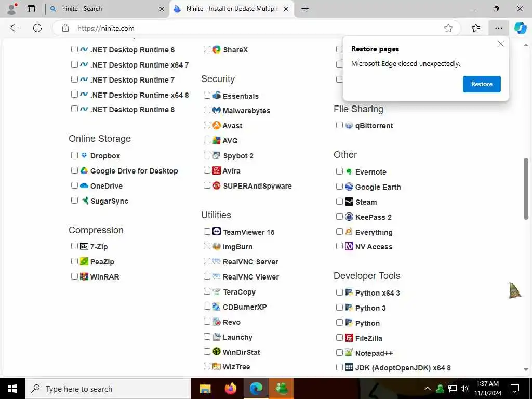Screen dimensions: 532x399
Task: Click the SUPERAntiSpyware icon
Action: click(217, 185)
